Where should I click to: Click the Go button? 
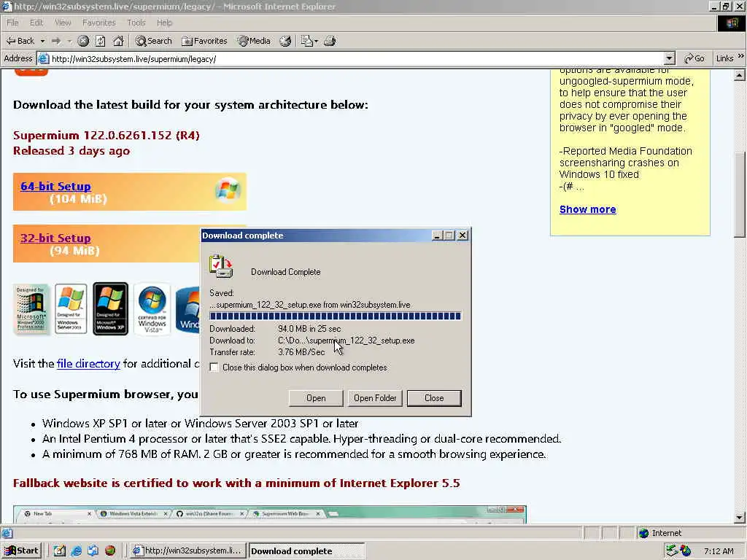[x=694, y=58]
